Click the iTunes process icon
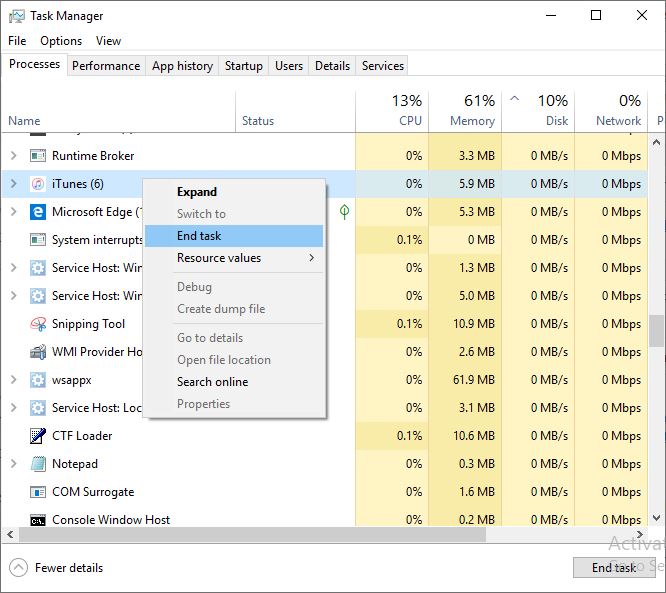The height and width of the screenshot is (593, 666). coord(38,184)
